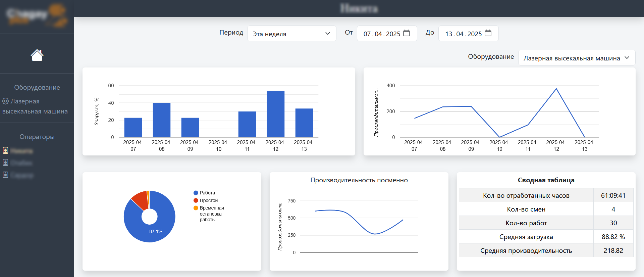Image resolution: width=644 pixels, height=277 pixels.
Task: Go to the home page icon
Action: pyautogui.click(x=37, y=55)
